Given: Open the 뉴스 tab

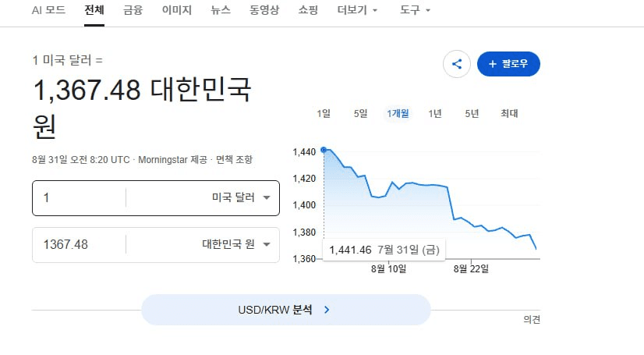Looking at the screenshot, I should 221,10.
